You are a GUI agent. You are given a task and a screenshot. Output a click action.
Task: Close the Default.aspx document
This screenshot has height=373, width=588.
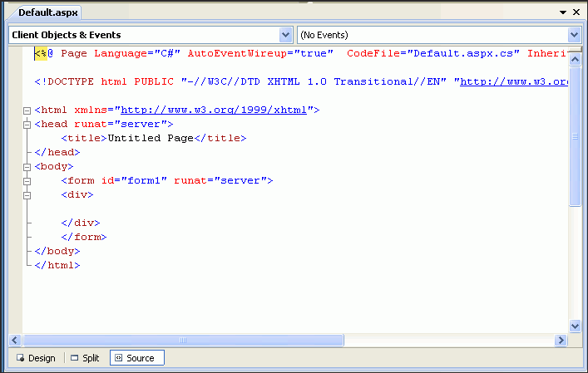576,12
